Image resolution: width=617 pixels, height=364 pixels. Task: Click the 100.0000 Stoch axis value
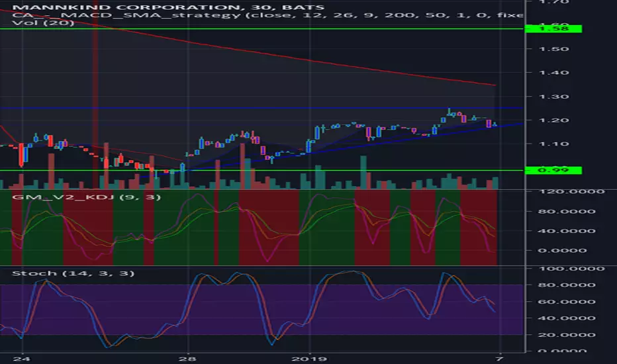click(x=571, y=269)
